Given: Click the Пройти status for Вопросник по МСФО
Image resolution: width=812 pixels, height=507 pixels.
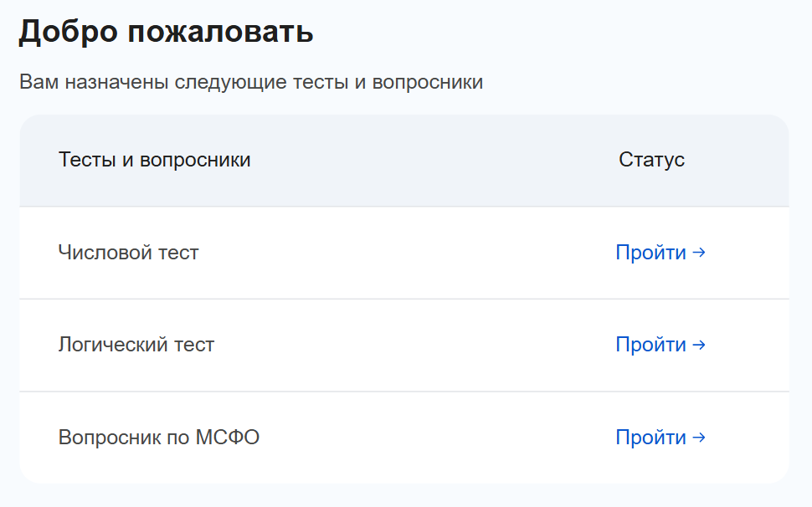Looking at the screenshot, I should point(661,436).
